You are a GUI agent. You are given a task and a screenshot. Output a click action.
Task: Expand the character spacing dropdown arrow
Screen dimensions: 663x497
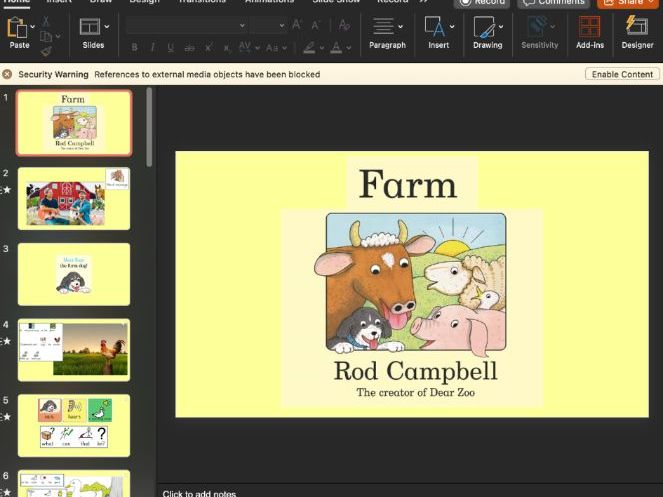tap(257, 48)
